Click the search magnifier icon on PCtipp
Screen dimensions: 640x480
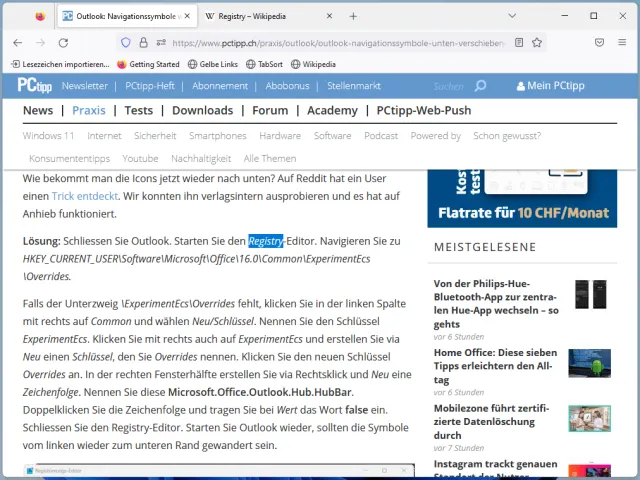(x=480, y=86)
